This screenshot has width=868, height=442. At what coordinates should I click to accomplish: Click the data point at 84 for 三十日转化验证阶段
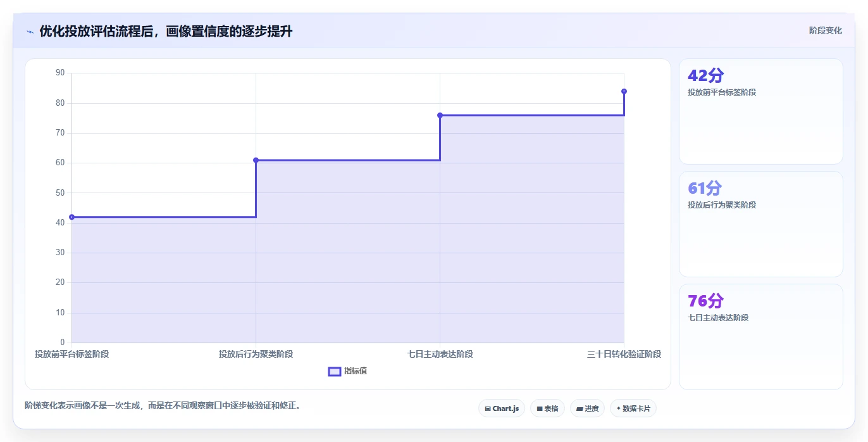tap(624, 91)
